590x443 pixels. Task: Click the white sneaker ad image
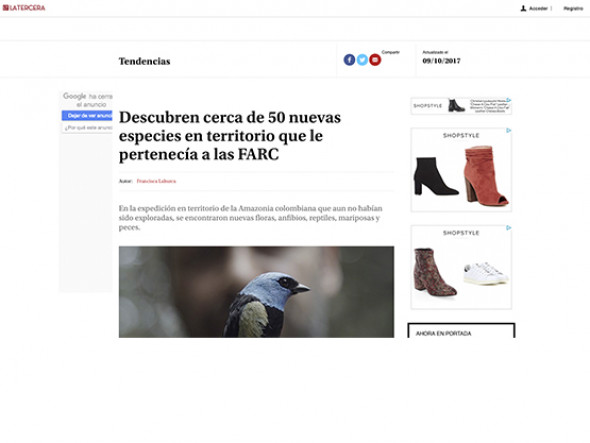(485, 273)
